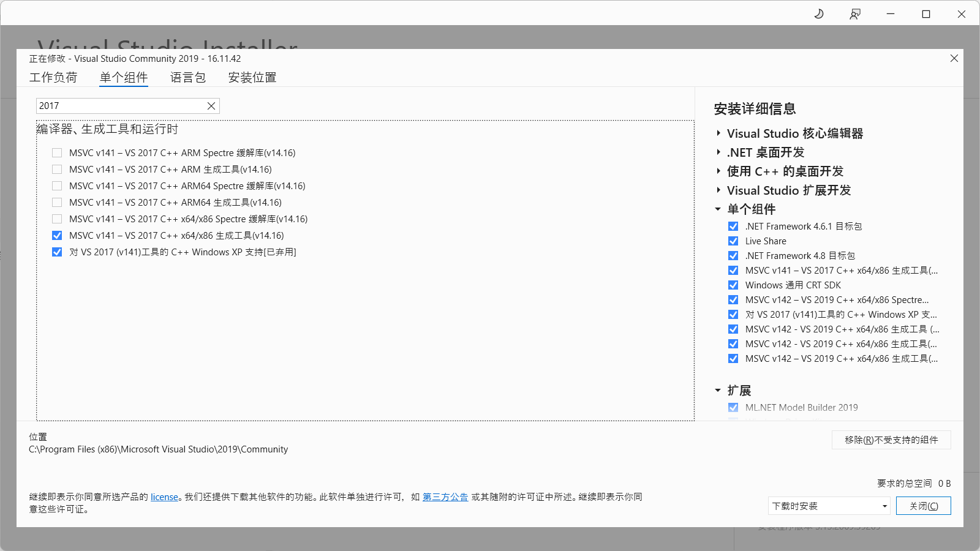Open the 安装位置 tab
Viewport: 980px width, 551px height.
(252, 78)
